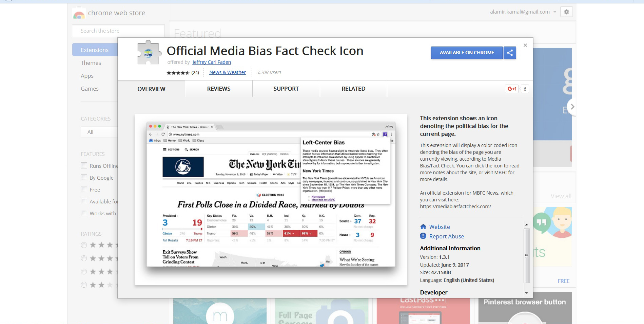Click the FREE label behind dialog
Screen dimensions: 644x324
click(564, 281)
